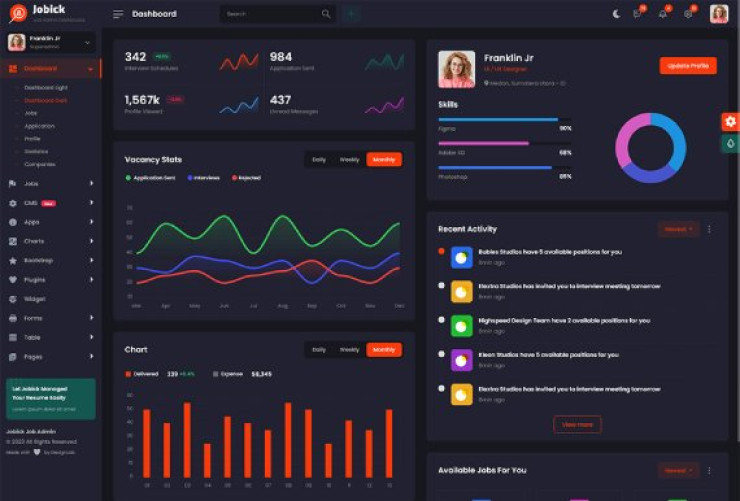This screenshot has height=501, width=740.
Task: Select the Daily tab in Chart panel
Action: click(319, 350)
